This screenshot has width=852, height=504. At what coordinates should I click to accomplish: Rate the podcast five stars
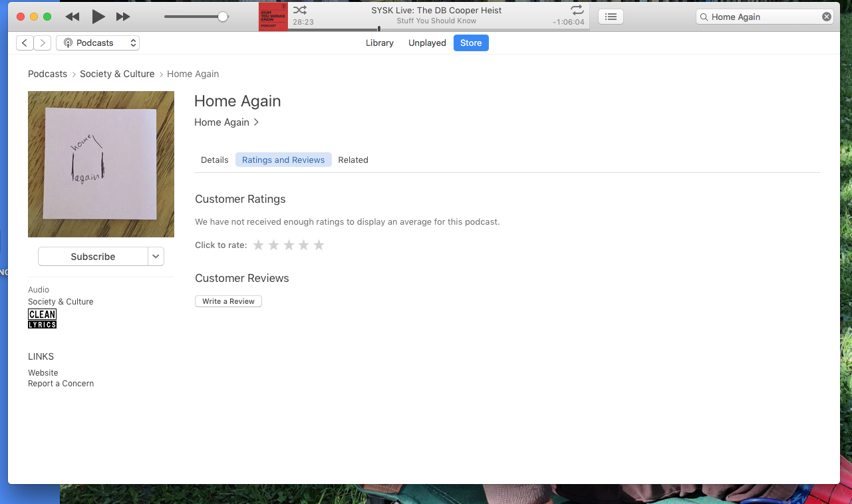point(319,245)
